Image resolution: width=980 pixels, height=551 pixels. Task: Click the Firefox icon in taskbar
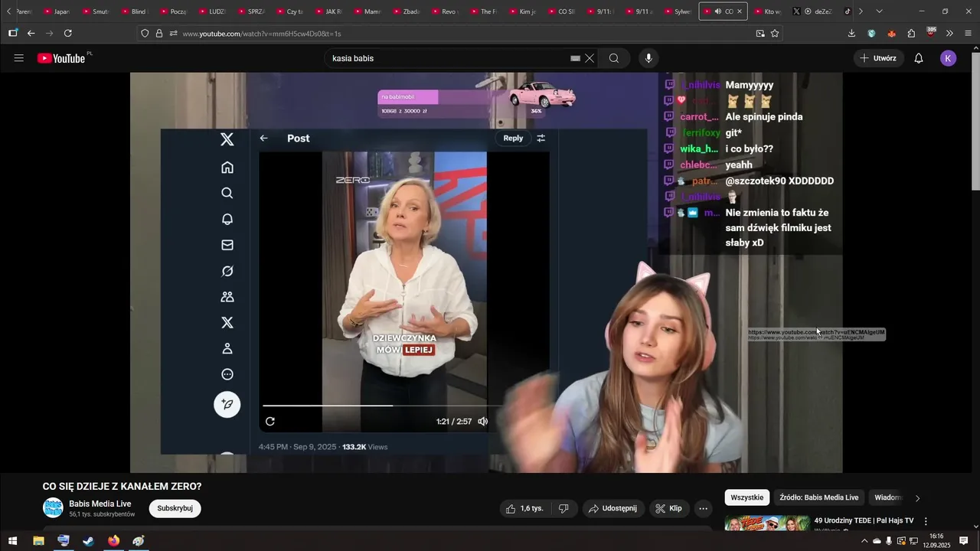pyautogui.click(x=113, y=541)
